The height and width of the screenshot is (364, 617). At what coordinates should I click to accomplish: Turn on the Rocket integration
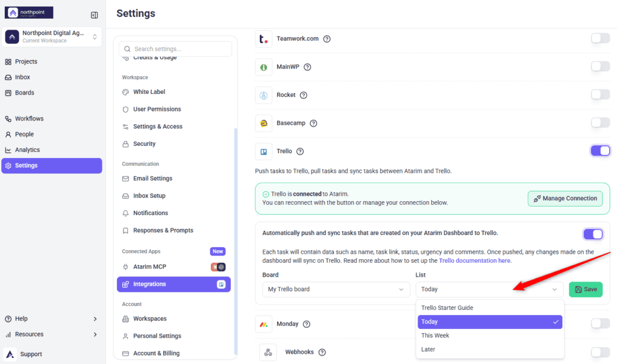[x=601, y=95]
